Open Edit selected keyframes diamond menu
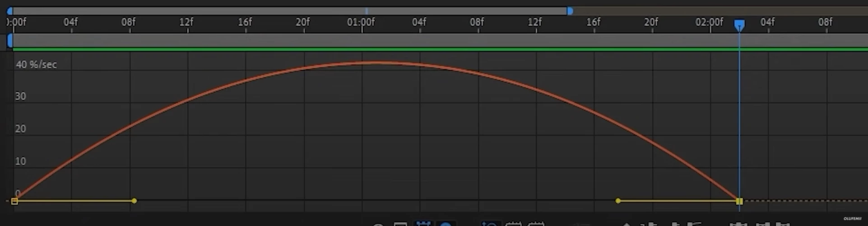 pyautogui.click(x=627, y=225)
